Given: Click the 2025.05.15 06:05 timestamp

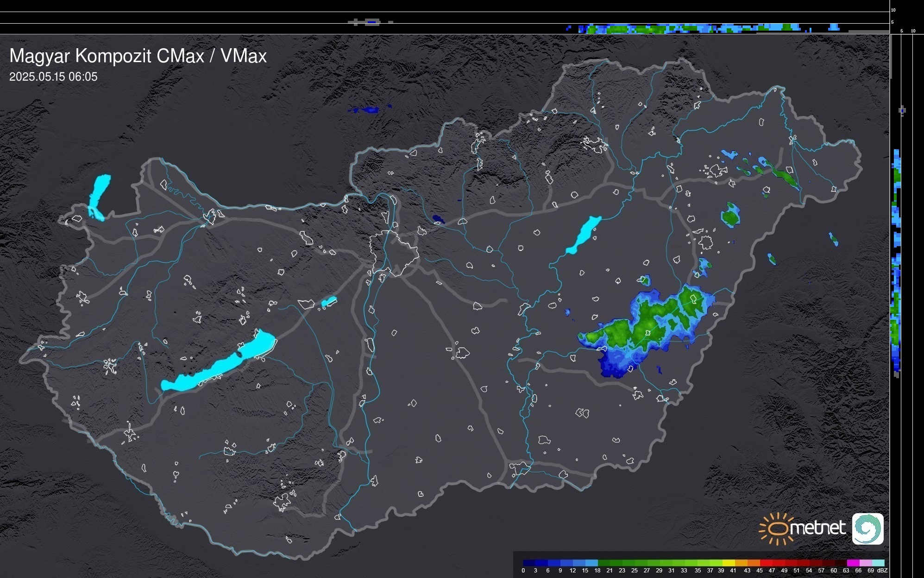Looking at the screenshot, I should (x=53, y=77).
